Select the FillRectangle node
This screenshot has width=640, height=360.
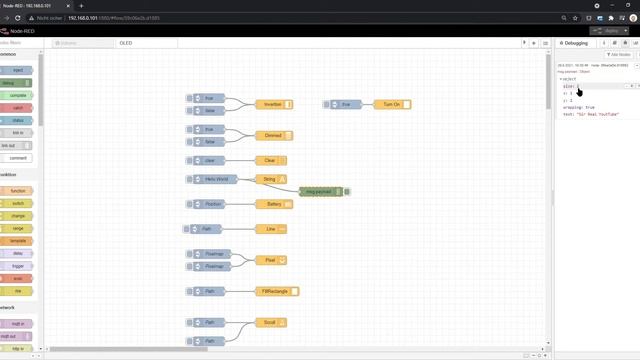pyautogui.click(x=276, y=291)
